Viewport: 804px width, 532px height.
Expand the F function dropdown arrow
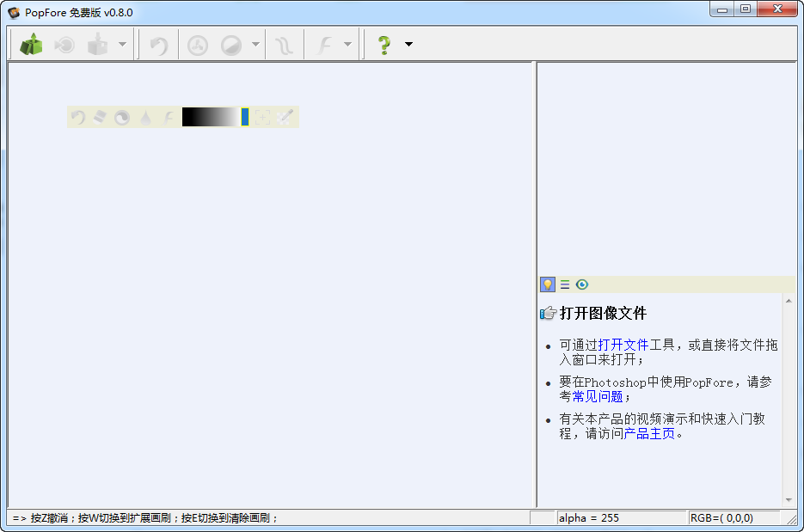(347, 44)
